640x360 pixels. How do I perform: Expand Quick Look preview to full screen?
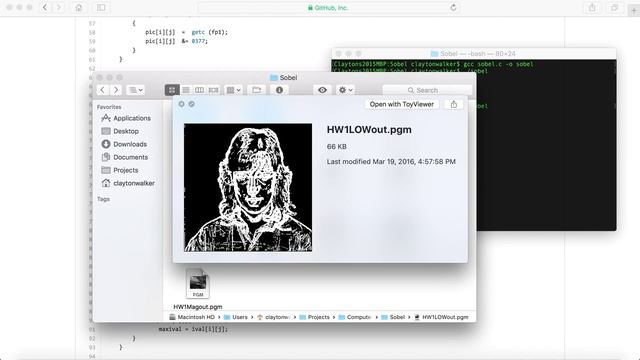[x=191, y=104]
